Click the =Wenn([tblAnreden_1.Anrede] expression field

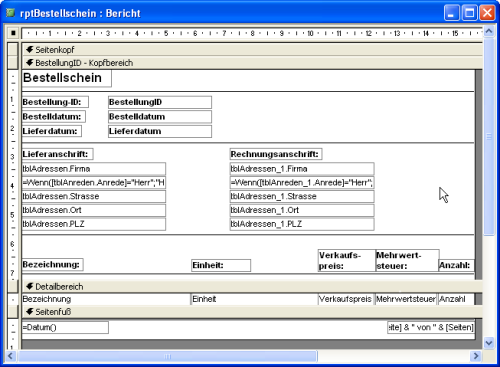pyautogui.click(x=302, y=182)
